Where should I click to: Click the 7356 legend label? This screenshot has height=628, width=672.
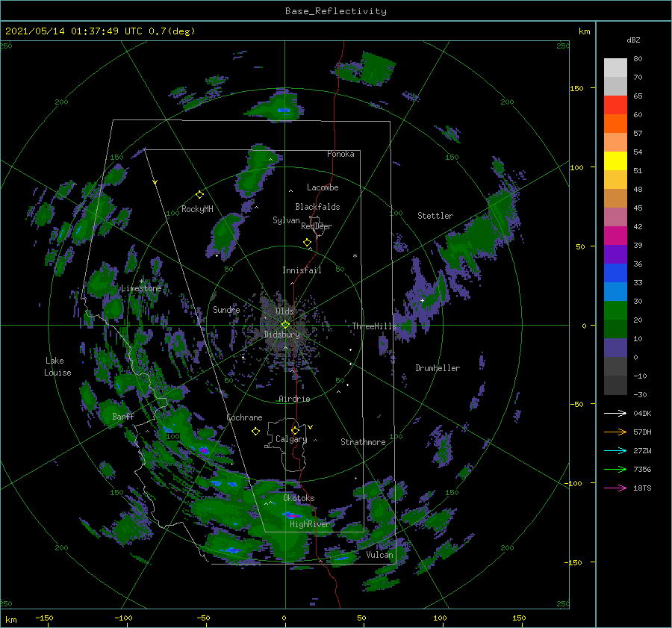coord(642,470)
